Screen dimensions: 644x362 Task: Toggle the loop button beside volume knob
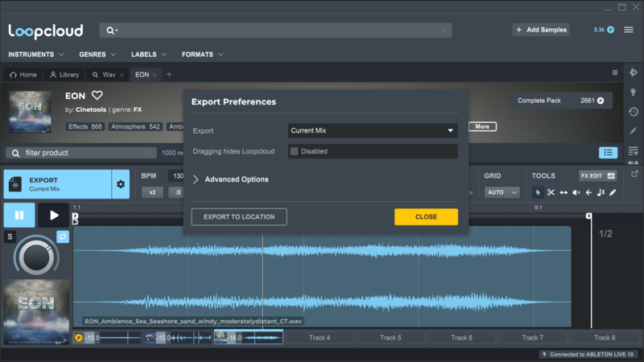(63, 237)
